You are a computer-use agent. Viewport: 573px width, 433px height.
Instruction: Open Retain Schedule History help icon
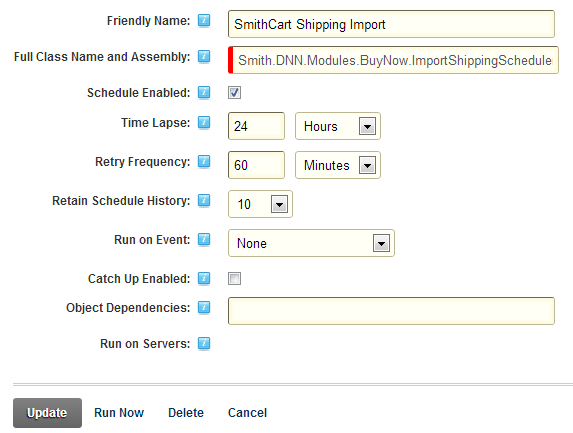pyautogui.click(x=204, y=201)
